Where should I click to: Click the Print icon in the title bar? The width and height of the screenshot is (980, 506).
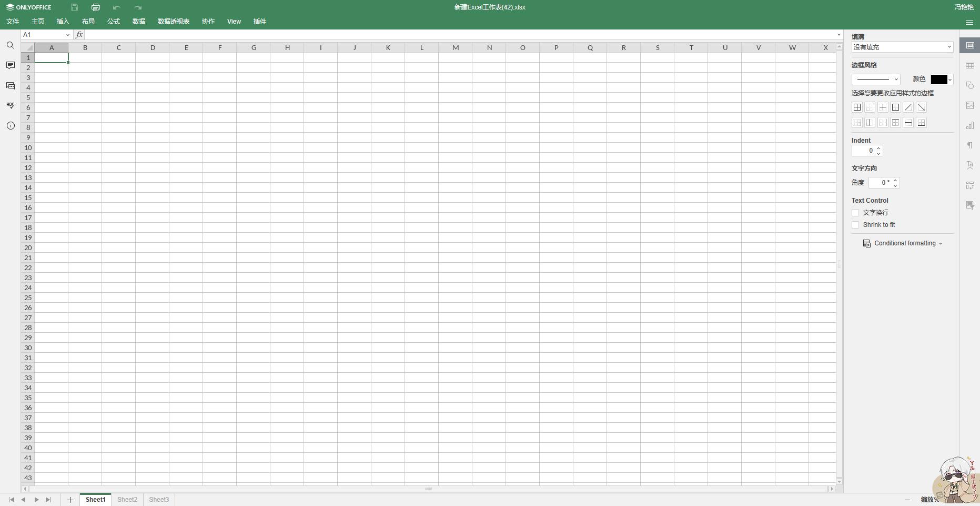point(95,7)
